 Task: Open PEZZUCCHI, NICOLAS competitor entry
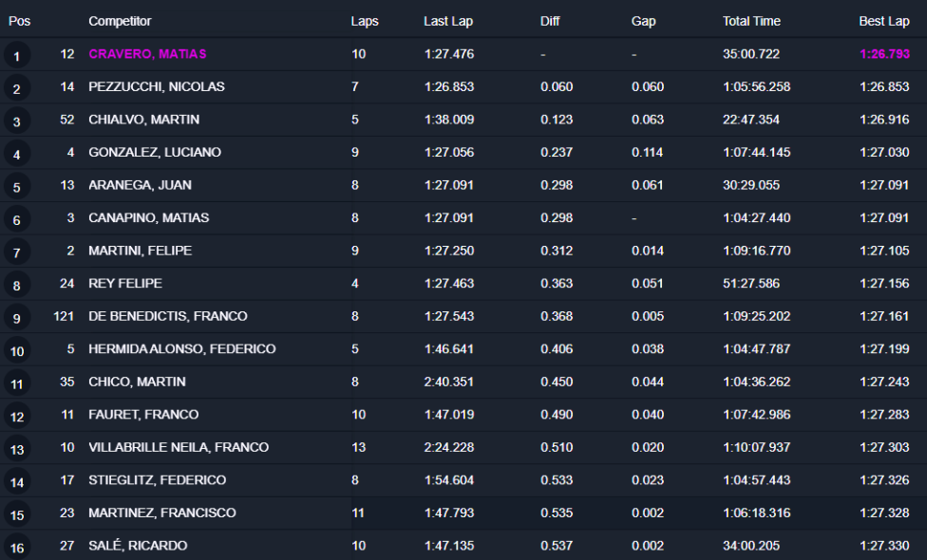click(157, 86)
